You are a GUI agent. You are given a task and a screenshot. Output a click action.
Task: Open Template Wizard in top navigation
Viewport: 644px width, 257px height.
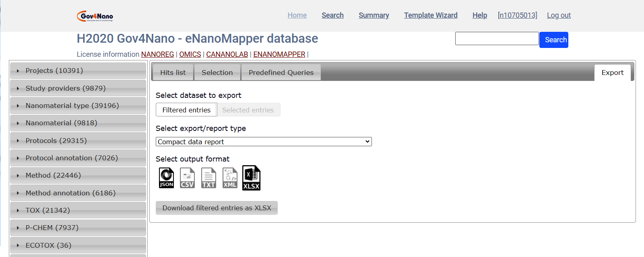pos(431,15)
